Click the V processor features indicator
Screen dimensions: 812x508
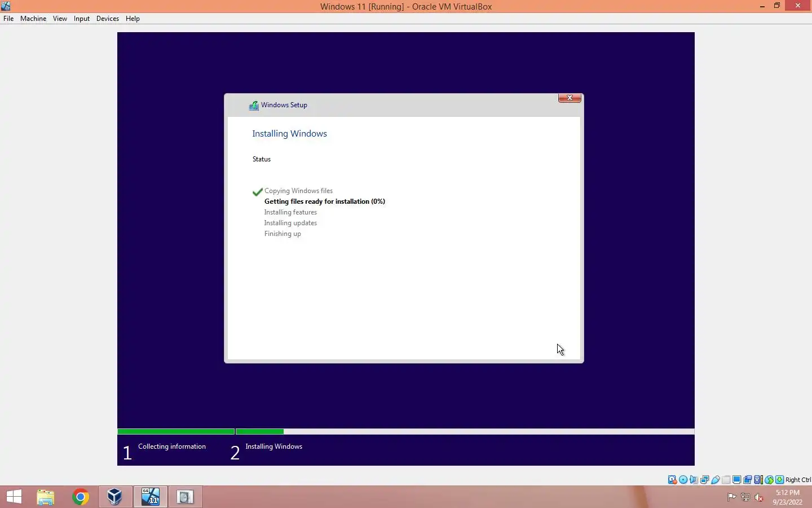tap(758, 480)
